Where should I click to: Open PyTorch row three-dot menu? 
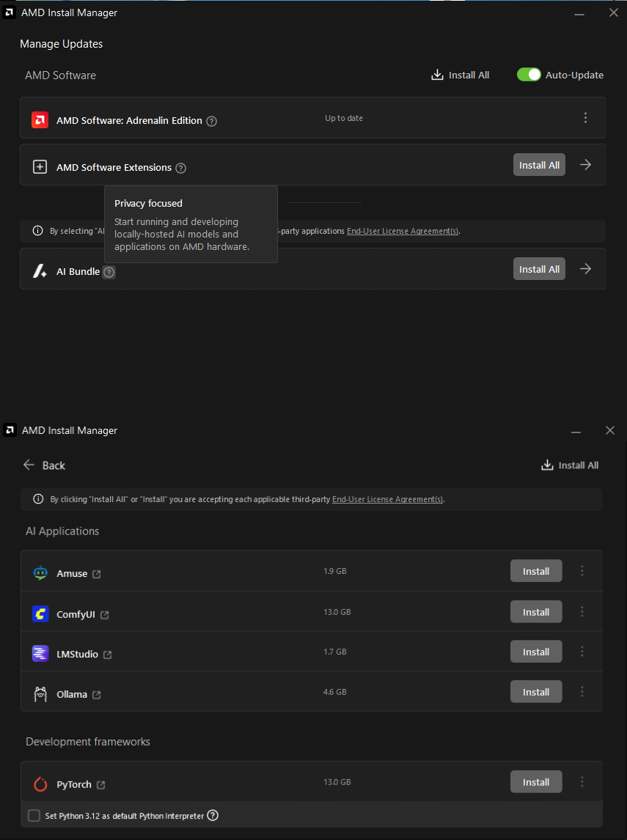582,781
